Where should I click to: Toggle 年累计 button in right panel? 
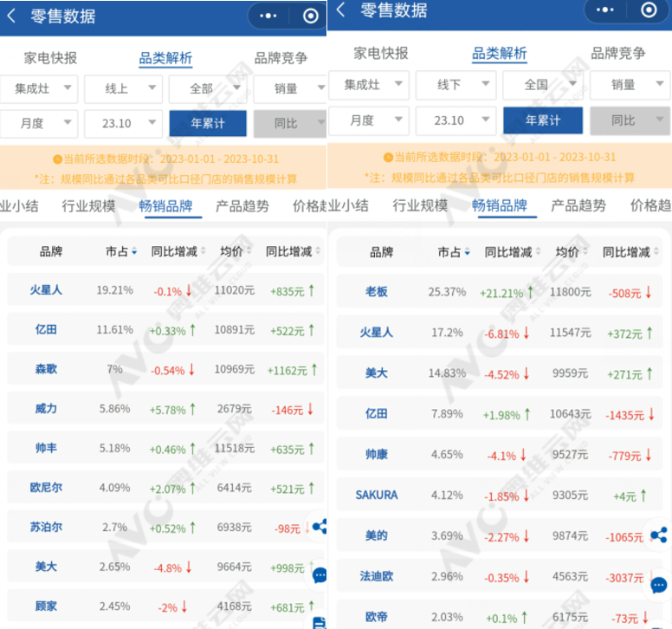[x=543, y=120]
